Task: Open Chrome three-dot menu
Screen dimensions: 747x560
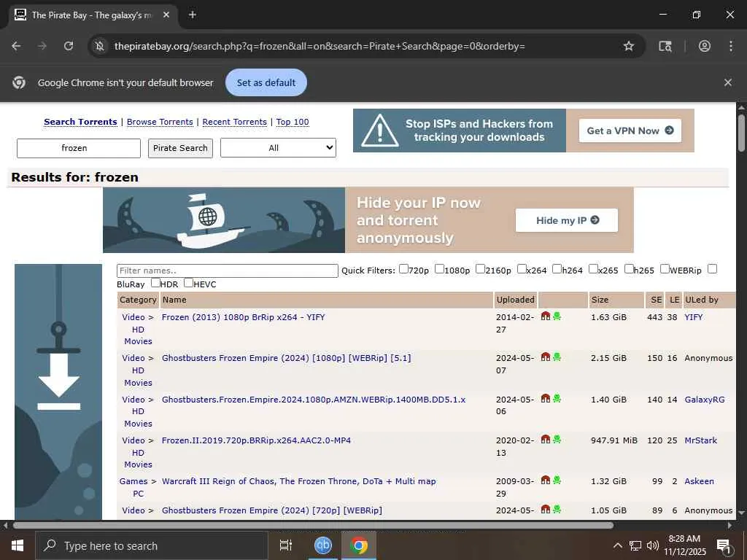Action: (x=731, y=46)
